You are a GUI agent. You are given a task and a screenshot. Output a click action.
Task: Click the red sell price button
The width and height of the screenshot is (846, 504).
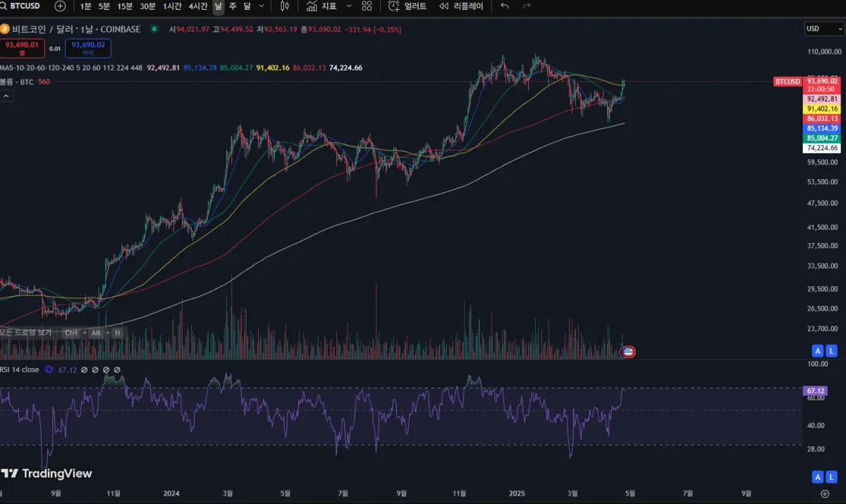click(x=23, y=48)
